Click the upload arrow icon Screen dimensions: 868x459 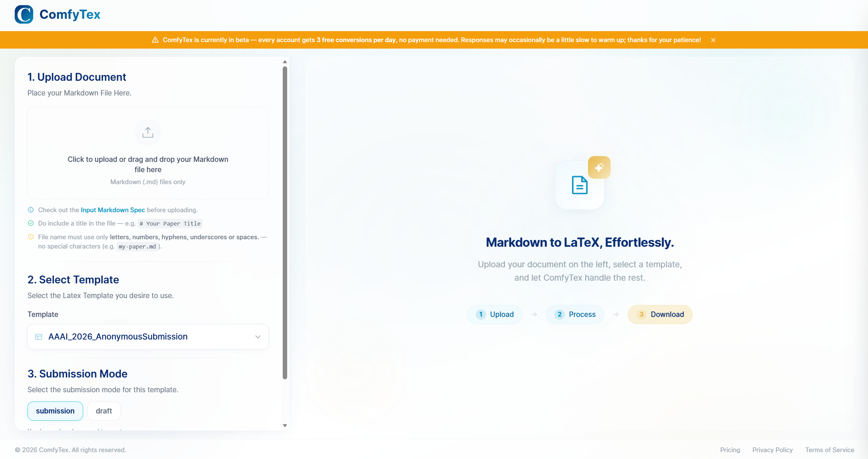click(x=148, y=132)
